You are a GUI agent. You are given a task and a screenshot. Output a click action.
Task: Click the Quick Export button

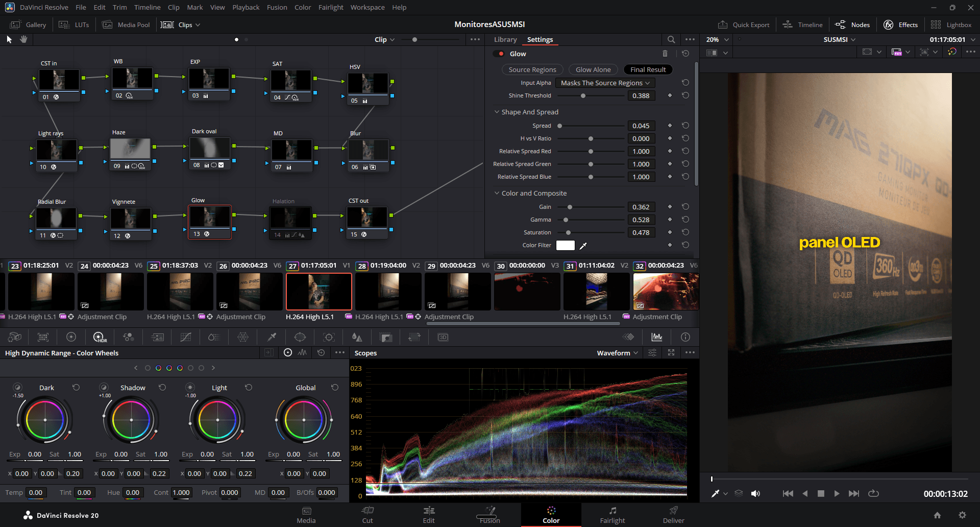(744, 25)
